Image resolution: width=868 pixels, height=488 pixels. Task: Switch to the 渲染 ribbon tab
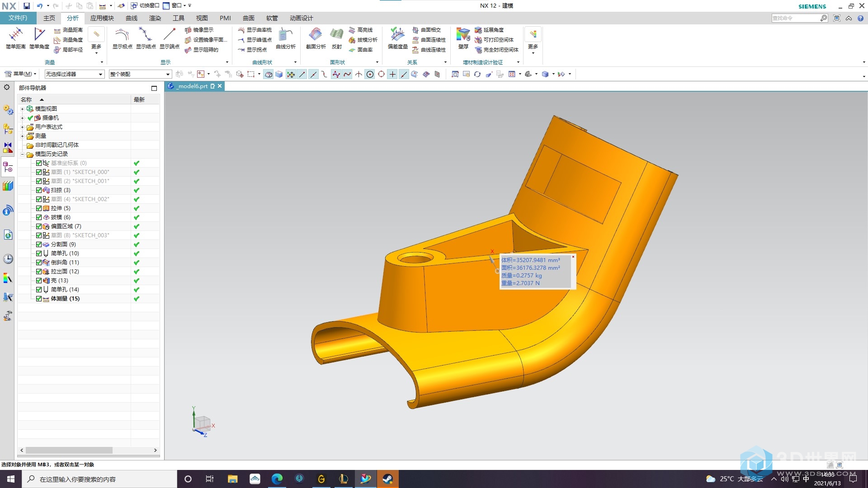[155, 18]
